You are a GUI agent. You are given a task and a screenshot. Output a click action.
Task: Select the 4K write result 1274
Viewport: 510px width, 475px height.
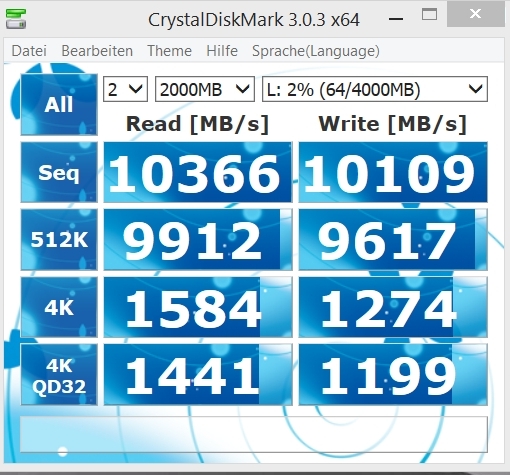tap(393, 307)
